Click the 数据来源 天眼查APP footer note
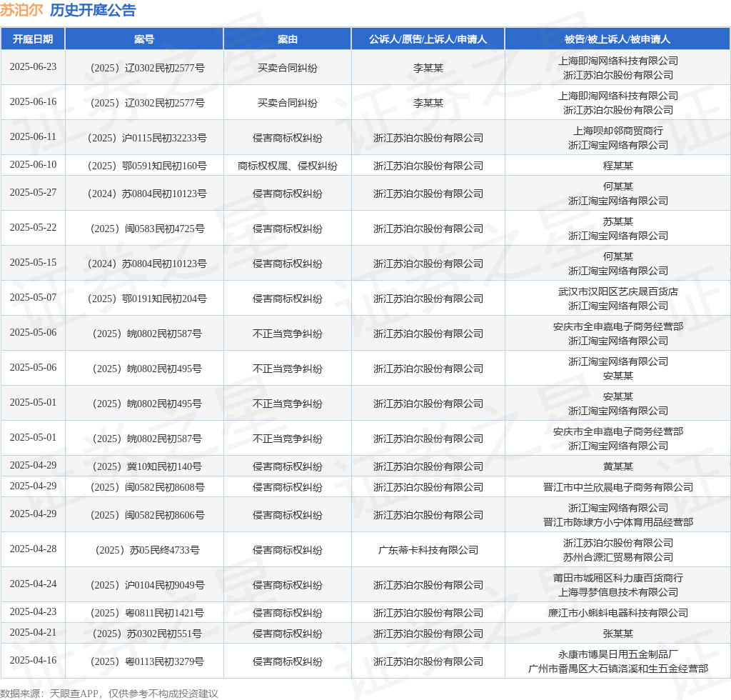 [109, 694]
